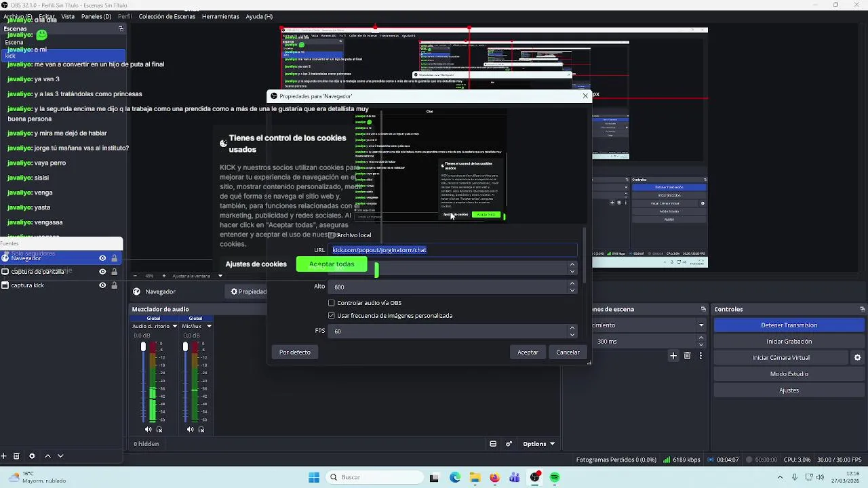Enable Controlar audio vía OBS
Screen dimensions: 868x488
click(x=332, y=303)
